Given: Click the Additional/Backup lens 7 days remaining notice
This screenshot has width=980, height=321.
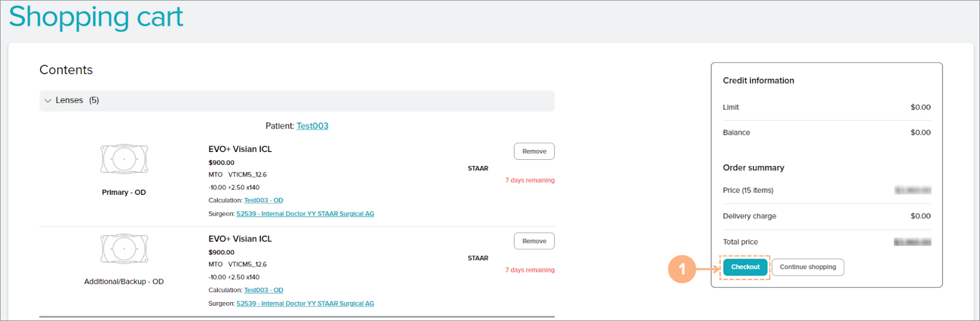Looking at the screenshot, I should click(x=530, y=270).
